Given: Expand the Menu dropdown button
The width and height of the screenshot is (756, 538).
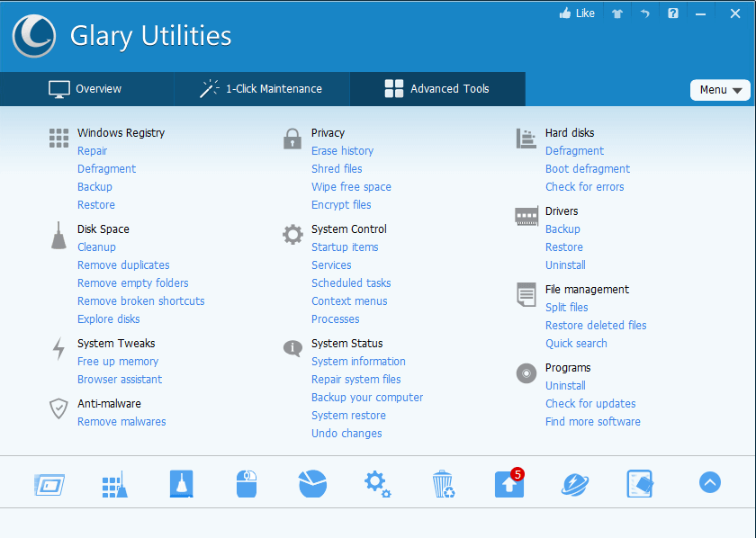Looking at the screenshot, I should (x=720, y=90).
